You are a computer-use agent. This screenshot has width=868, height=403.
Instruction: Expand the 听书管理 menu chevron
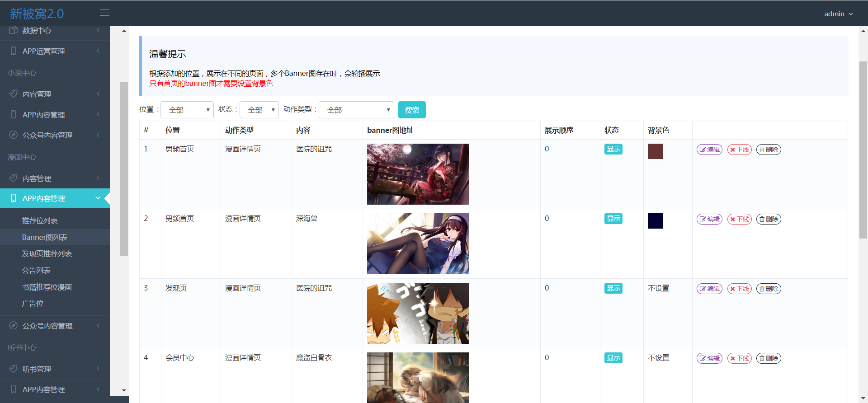[98, 369]
